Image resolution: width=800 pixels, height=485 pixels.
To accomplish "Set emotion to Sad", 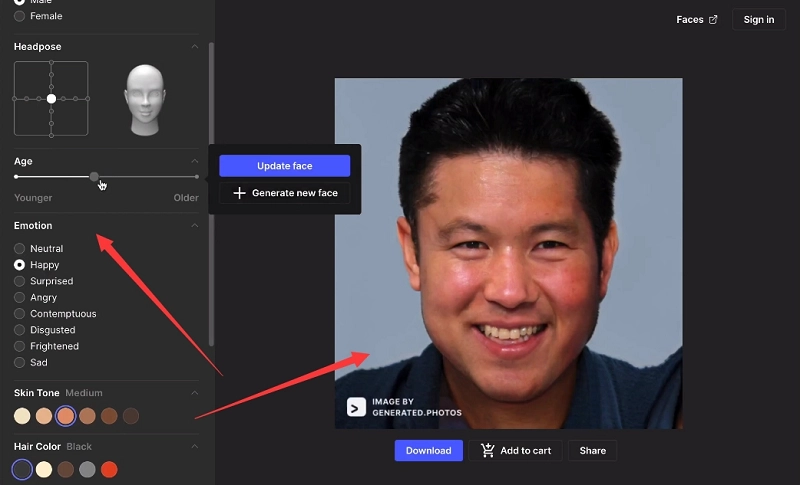I will [20, 362].
